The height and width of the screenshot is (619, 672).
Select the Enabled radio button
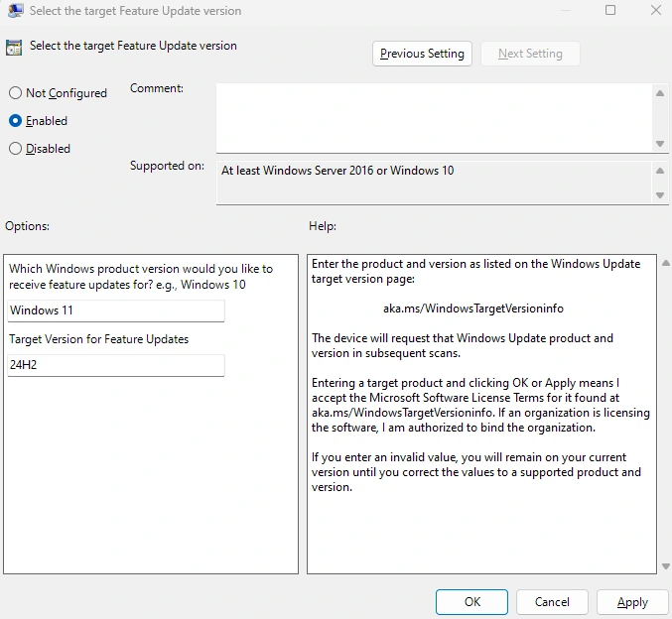point(15,121)
